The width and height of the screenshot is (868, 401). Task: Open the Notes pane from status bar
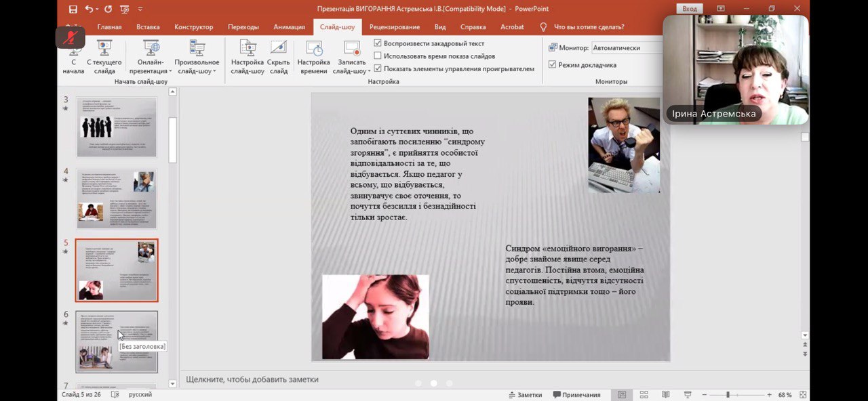[x=525, y=395]
